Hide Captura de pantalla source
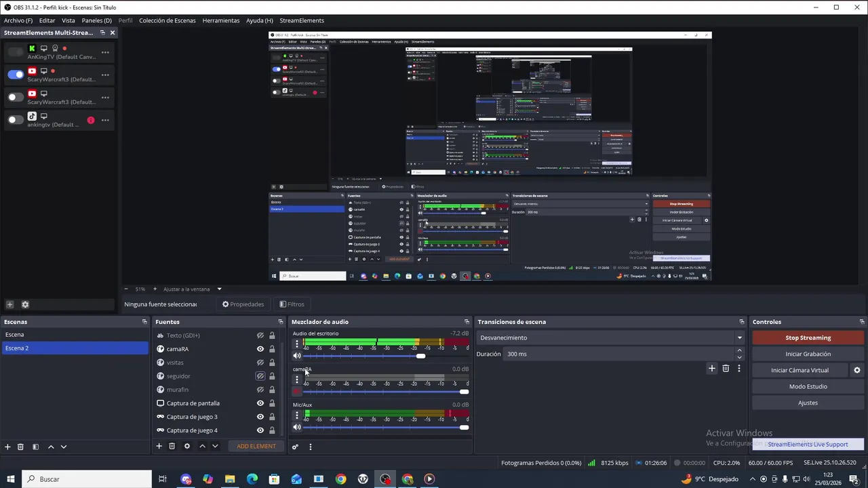Viewport: 868px width, 488px height. click(260, 403)
